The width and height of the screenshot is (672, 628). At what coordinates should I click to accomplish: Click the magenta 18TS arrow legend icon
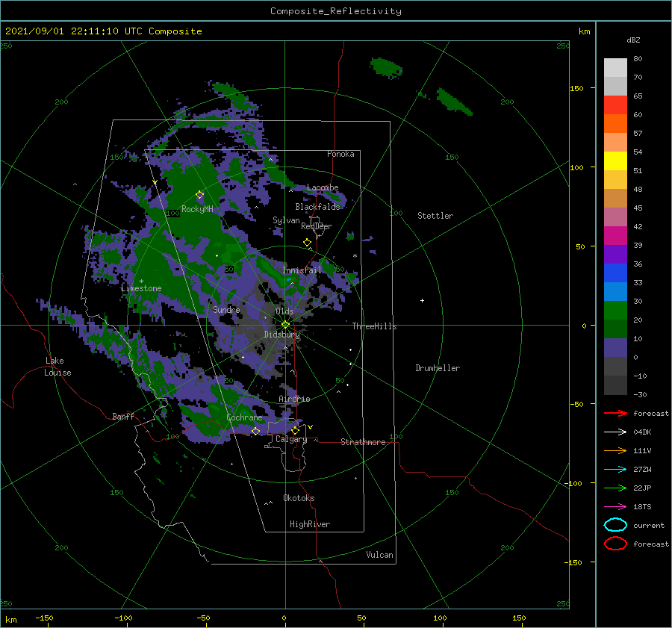[x=615, y=507]
